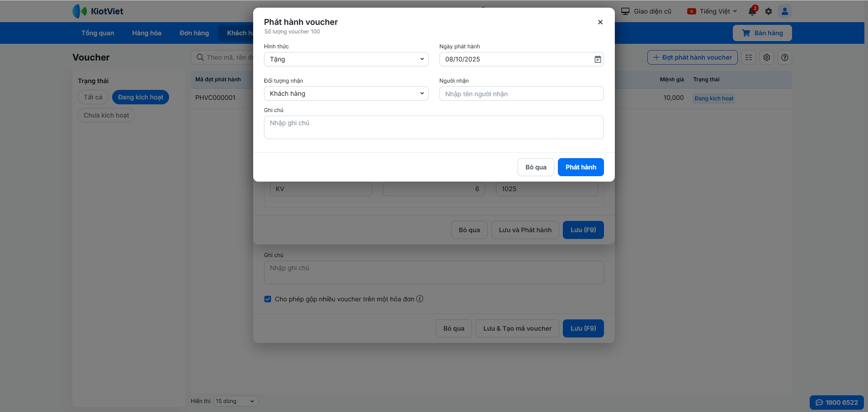Screen dimensions: 868x412
Task: Click the blue Phát hành button
Action: click(x=580, y=167)
